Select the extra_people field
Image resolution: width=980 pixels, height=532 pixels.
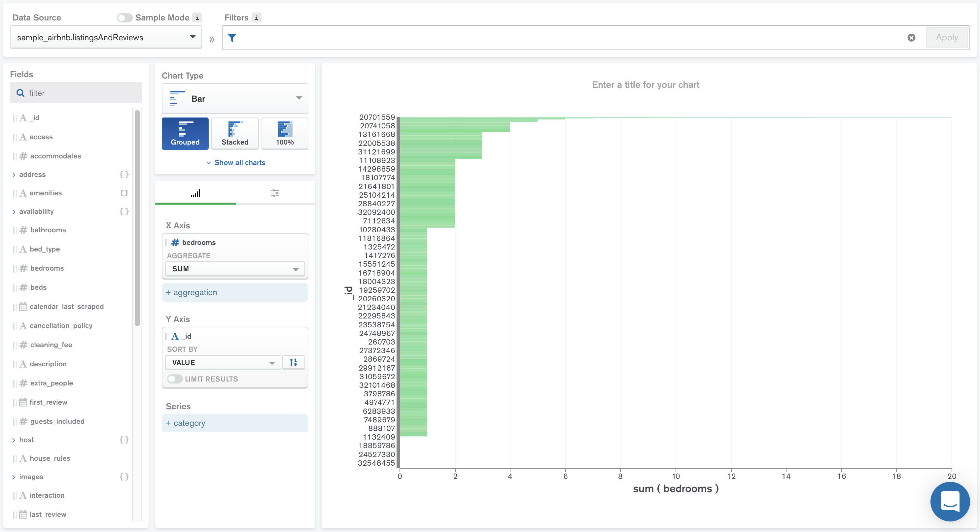pyautogui.click(x=52, y=383)
